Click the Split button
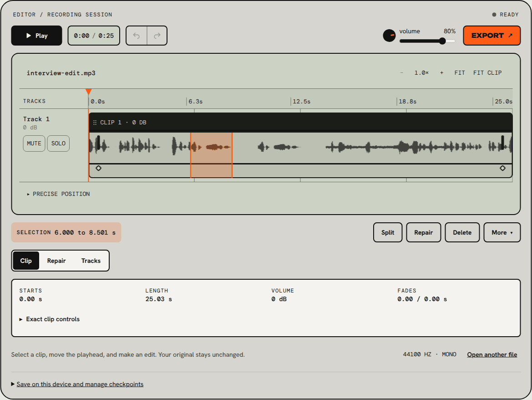Screen dimensions: 532x400 [388, 233]
